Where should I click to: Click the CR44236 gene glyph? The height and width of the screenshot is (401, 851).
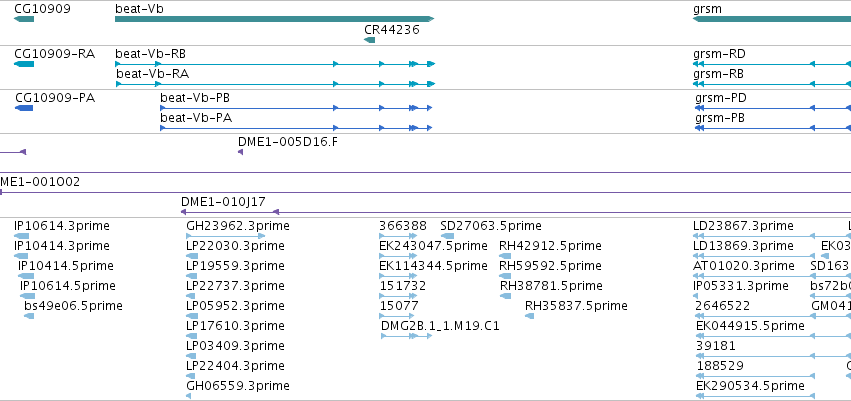[370, 40]
